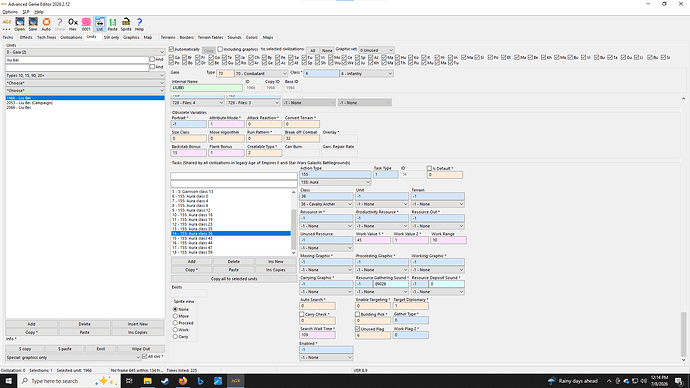Click the Wipe Out button
Screen dimensions: 690x388
(141, 349)
